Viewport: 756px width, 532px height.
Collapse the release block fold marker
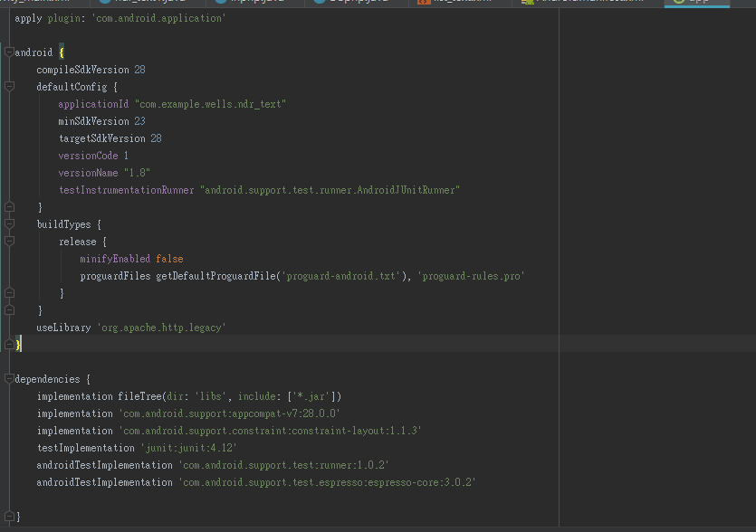[x=9, y=241]
